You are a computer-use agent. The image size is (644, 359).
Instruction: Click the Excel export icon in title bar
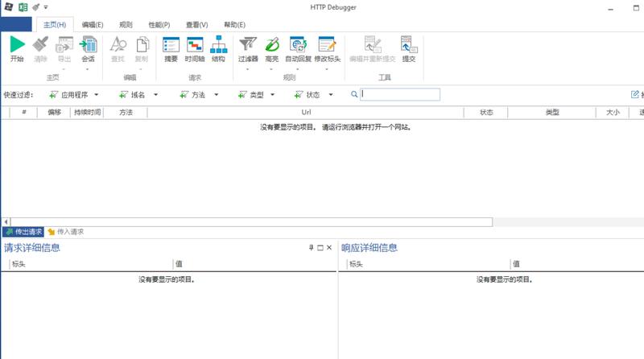click(x=23, y=7)
